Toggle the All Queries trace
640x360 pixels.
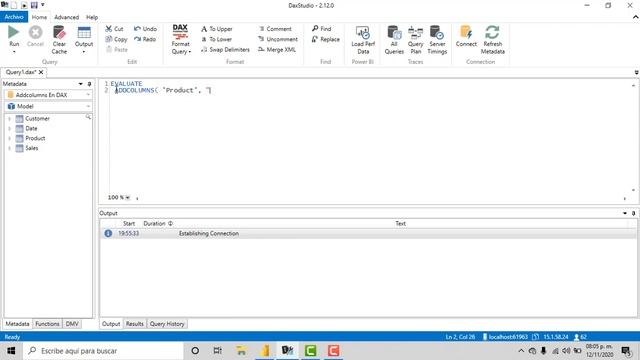pos(394,40)
